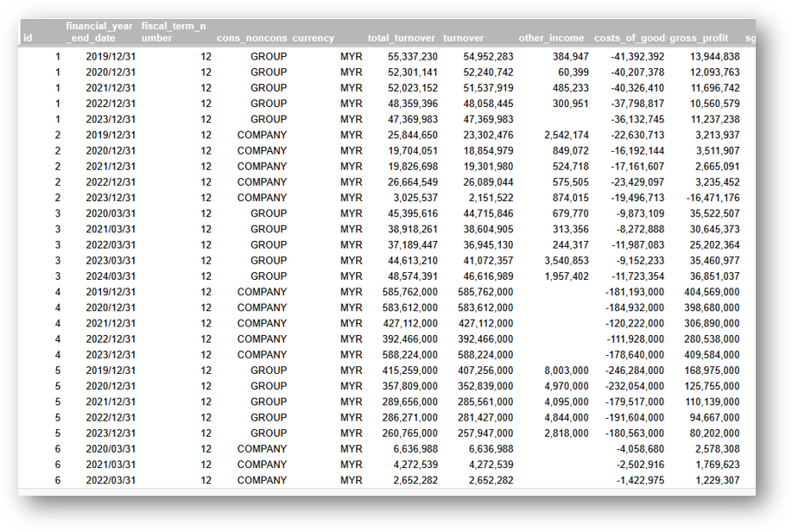The height and width of the screenshot is (532, 792).
Task: Select total turnover 25,844,650
Action: click(x=413, y=135)
